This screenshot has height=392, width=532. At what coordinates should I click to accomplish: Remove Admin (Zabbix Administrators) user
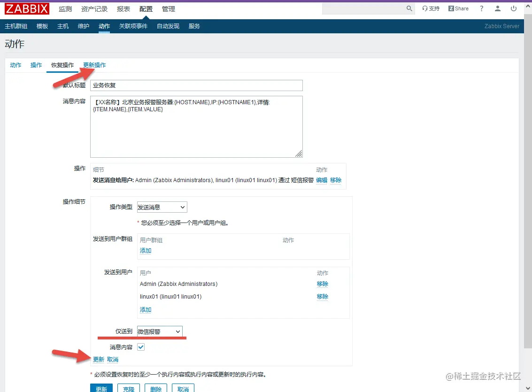[322, 284]
